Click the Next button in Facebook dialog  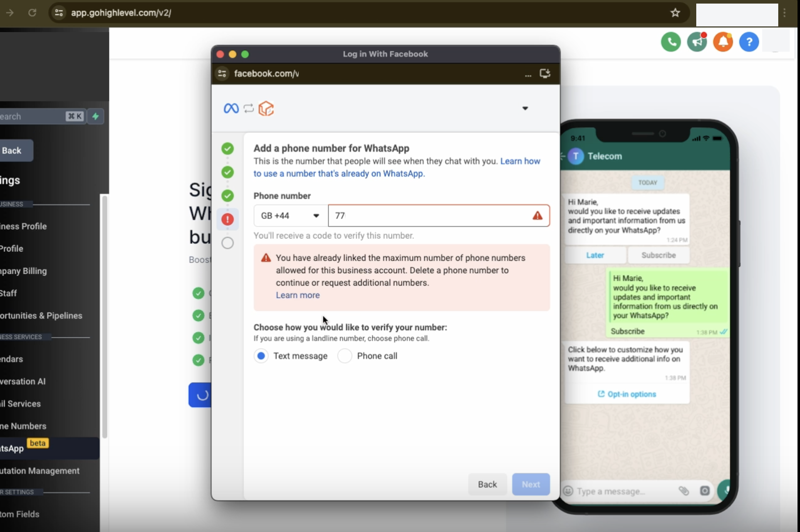tap(530, 484)
